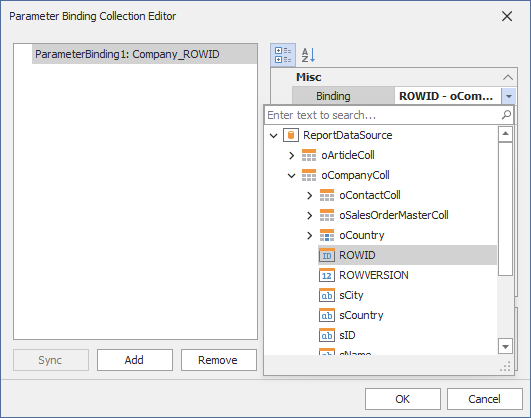
Task: Select the oContactColl tree label
Action: click(x=370, y=195)
